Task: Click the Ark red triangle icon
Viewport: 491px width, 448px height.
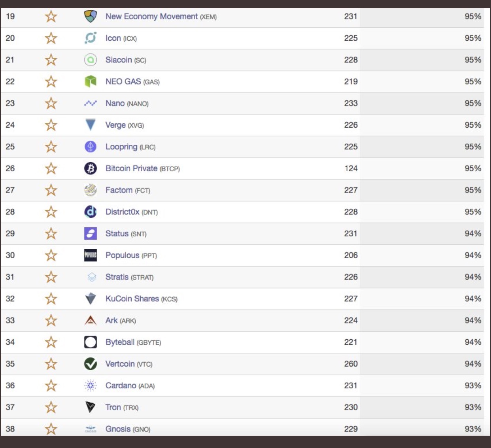Action: click(91, 320)
